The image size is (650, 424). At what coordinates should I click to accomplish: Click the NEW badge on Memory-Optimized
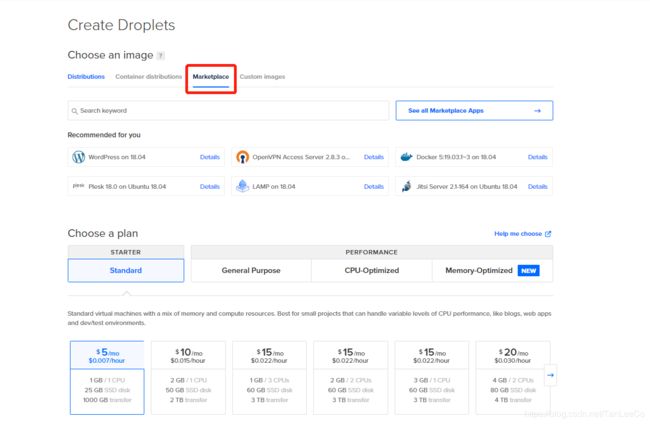coord(529,271)
